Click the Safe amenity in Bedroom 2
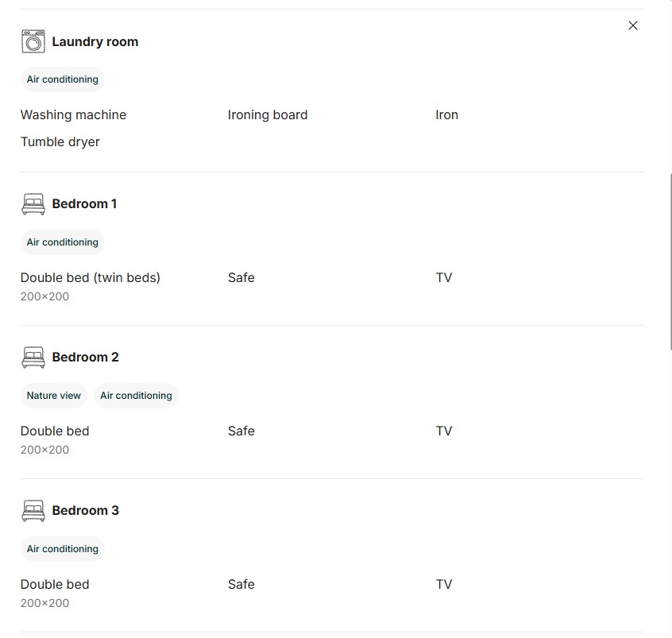Viewport: 672px width, 638px height. pyautogui.click(x=241, y=431)
